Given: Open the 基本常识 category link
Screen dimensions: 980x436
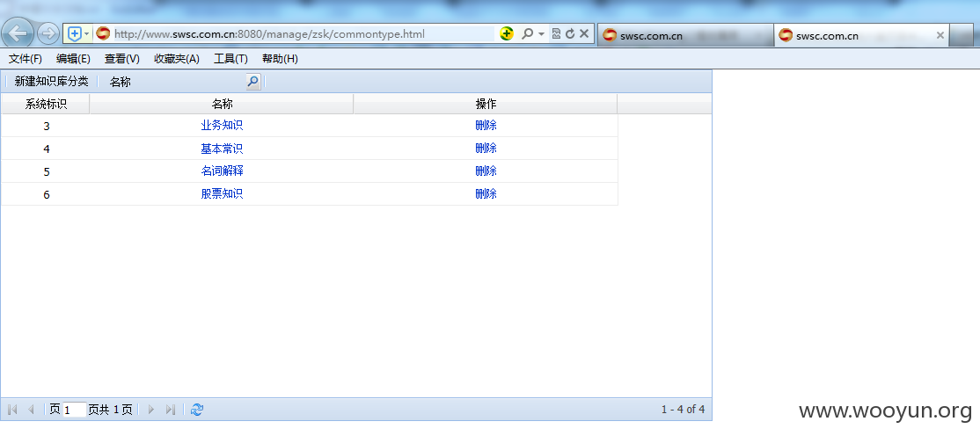Looking at the screenshot, I should click(222, 149).
